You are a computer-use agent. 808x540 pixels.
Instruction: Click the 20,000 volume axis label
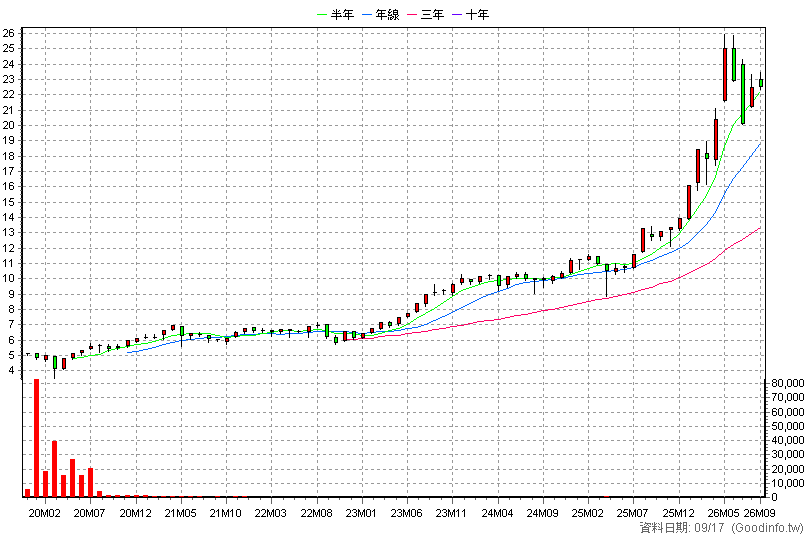tap(787, 469)
